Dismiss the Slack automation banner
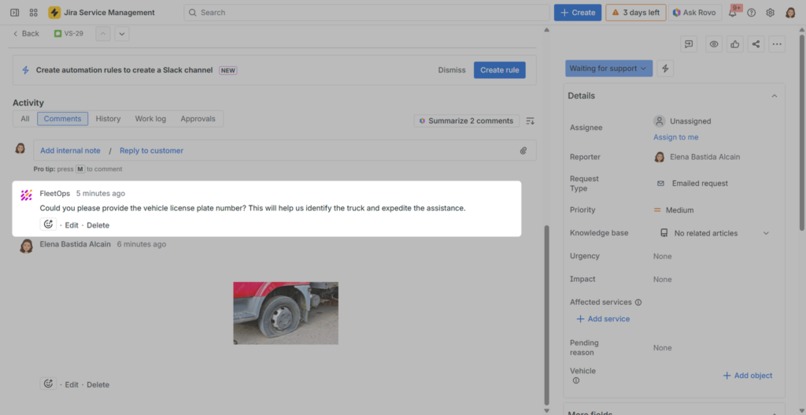This screenshot has height=415, width=806. click(452, 70)
